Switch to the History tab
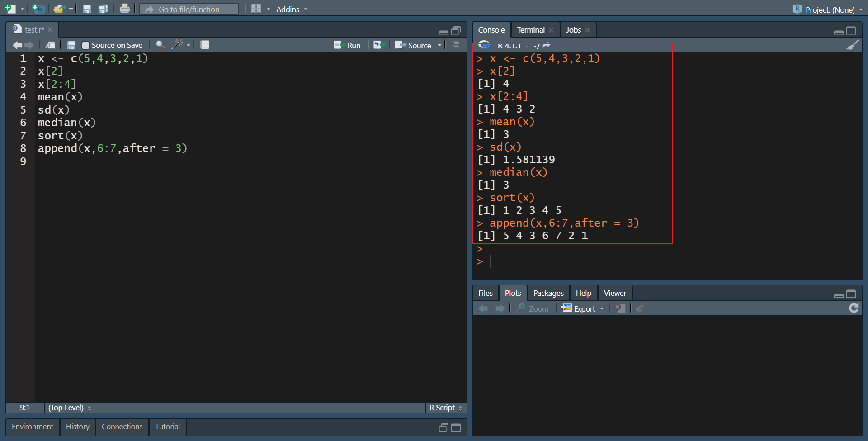 click(78, 427)
